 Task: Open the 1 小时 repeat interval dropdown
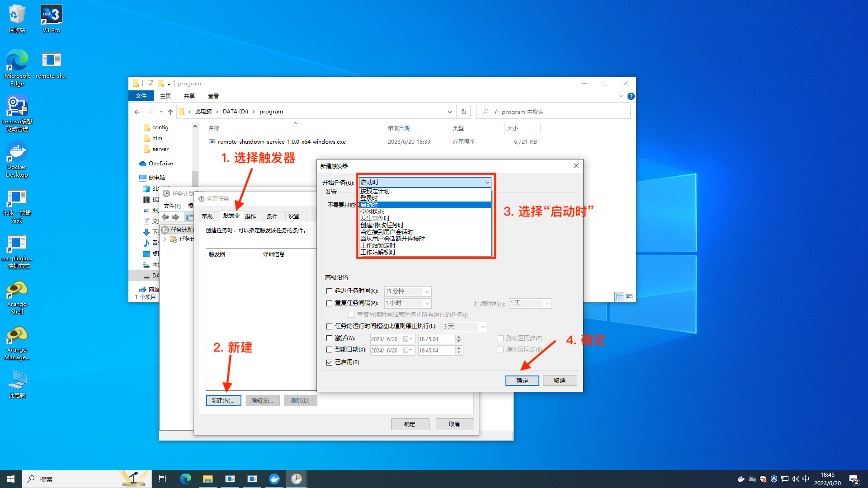427,303
